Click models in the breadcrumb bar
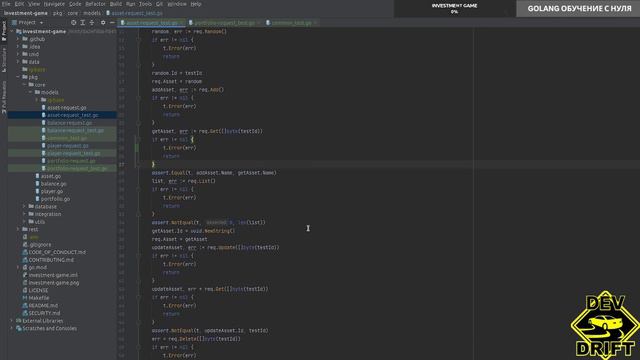The width and height of the screenshot is (640, 360). click(x=92, y=13)
